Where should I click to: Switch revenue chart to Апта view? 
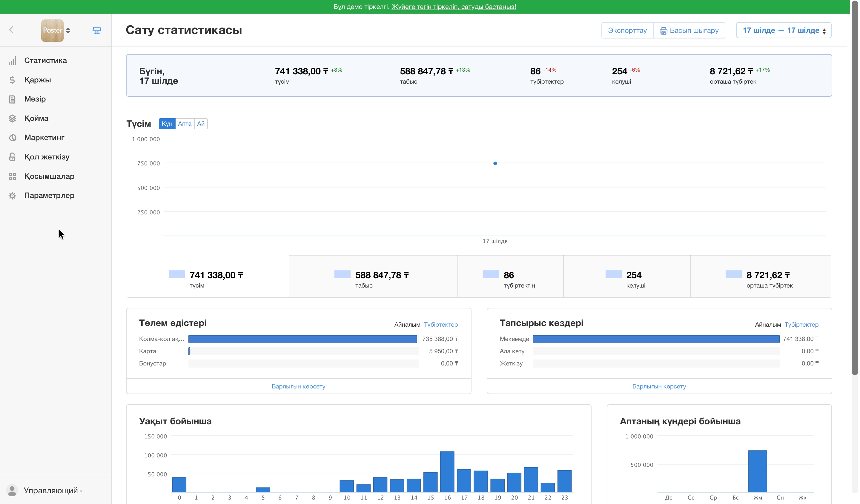pyautogui.click(x=185, y=124)
